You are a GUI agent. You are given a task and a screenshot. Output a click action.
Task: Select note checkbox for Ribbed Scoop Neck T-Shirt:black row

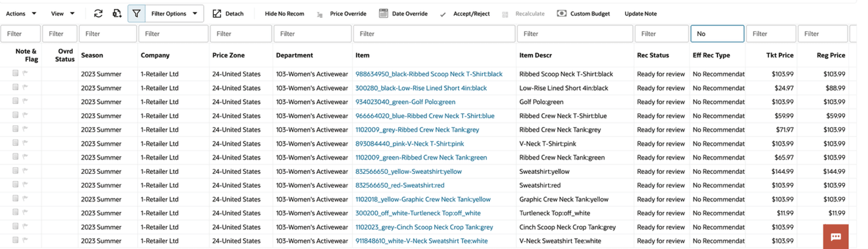click(x=15, y=74)
